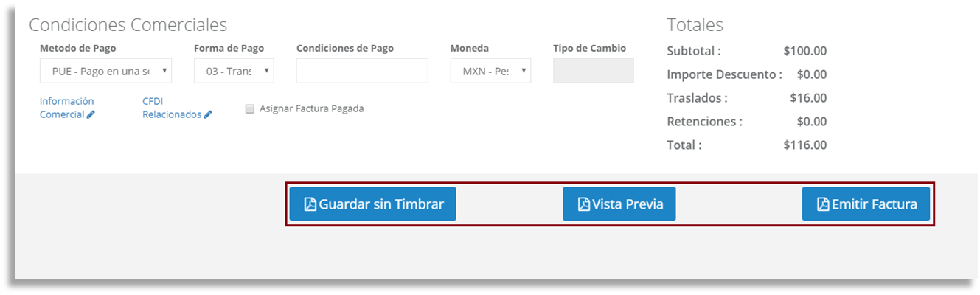Click the PDF icon on Emitir Factura
Viewport: 980px width, 295px height.
click(x=823, y=204)
